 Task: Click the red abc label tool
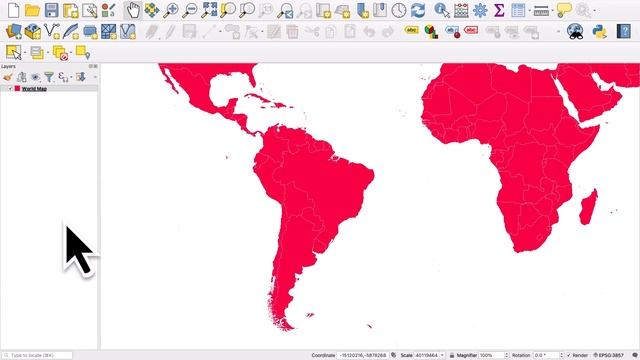click(x=471, y=30)
